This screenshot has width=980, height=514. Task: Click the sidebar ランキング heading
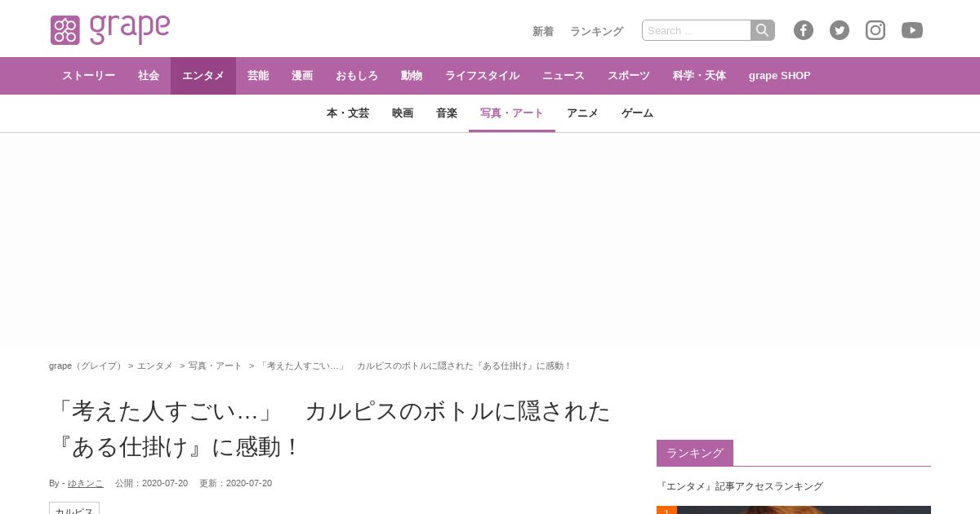[x=695, y=453]
